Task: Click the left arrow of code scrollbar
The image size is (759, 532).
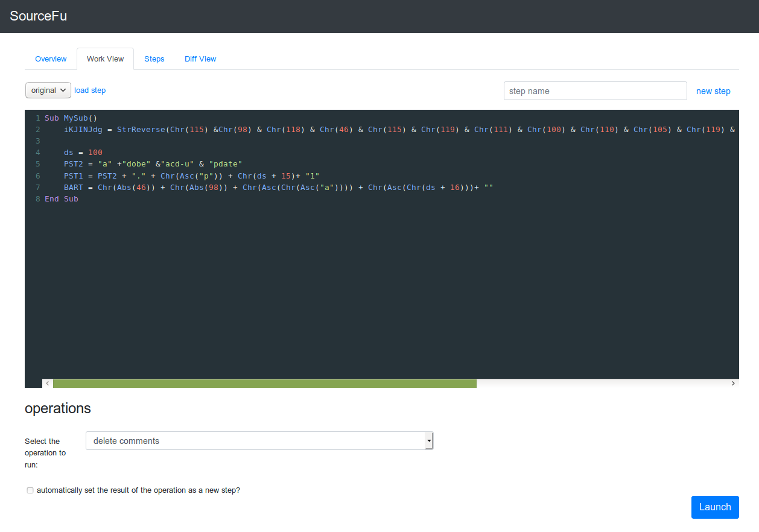Action: point(46,384)
